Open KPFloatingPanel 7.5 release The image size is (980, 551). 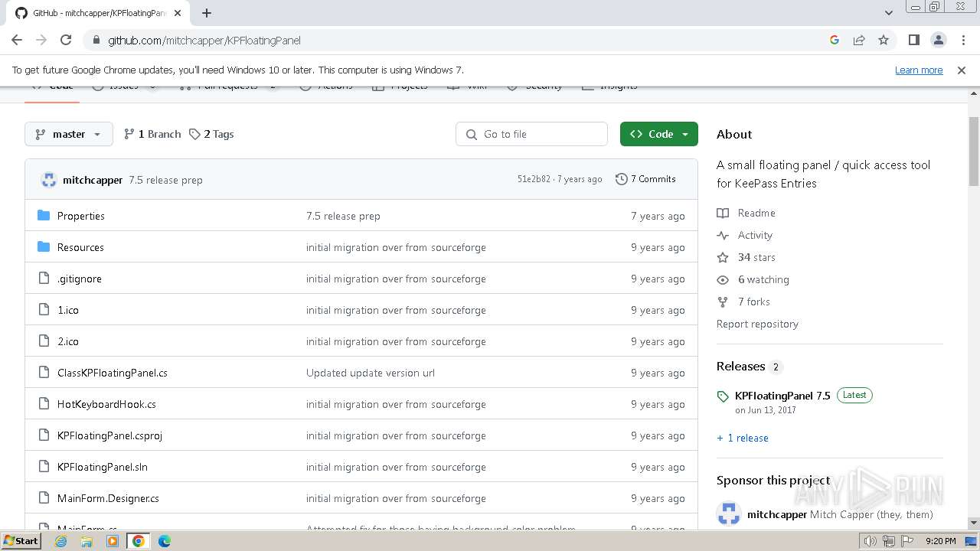click(782, 396)
